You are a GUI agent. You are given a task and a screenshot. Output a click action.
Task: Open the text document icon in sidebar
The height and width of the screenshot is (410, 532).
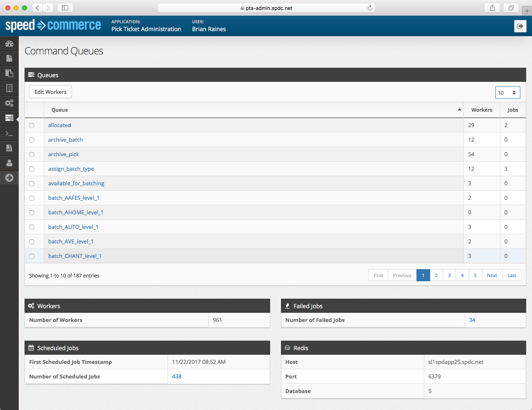pyautogui.click(x=9, y=148)
